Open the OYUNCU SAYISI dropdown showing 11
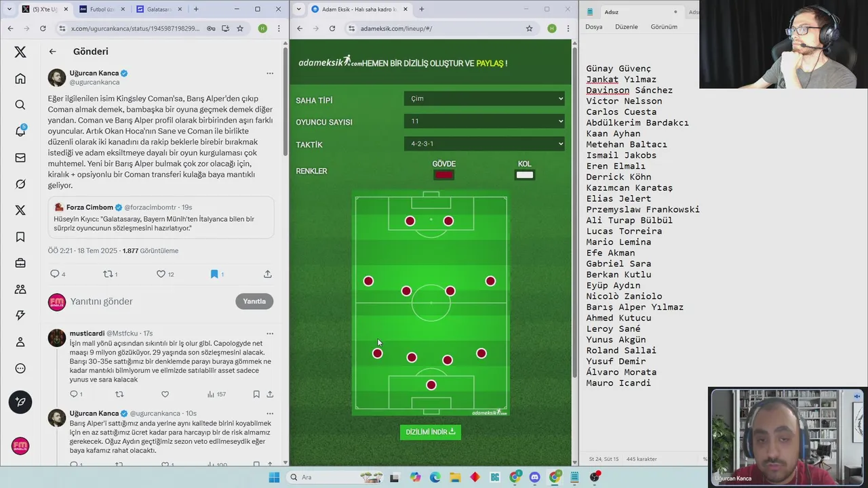 [484, 121]
